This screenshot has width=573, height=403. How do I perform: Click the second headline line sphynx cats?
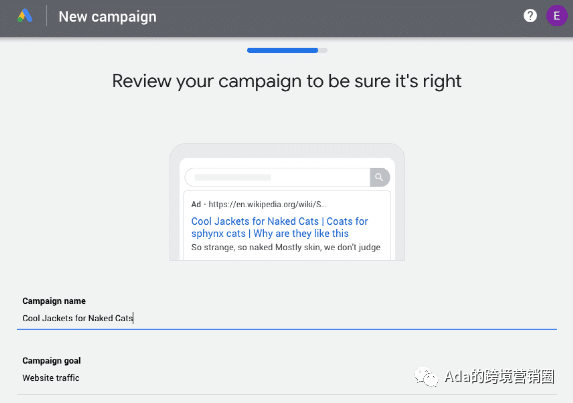coord(218,233)
